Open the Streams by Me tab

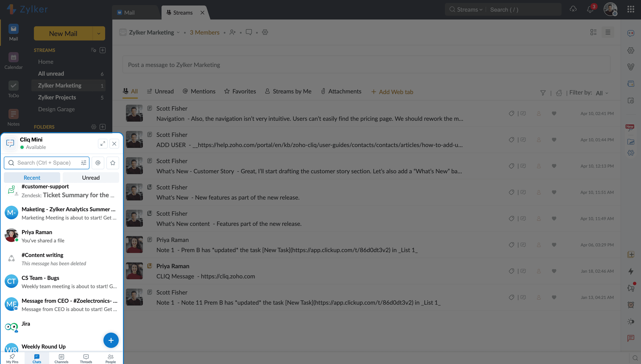click(288, 92)
